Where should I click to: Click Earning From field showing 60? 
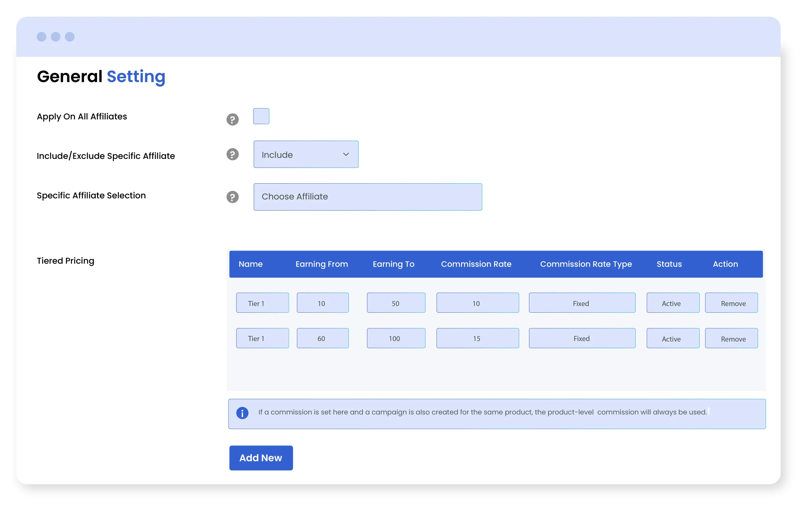pyautogui.click(x=322, y=338)
